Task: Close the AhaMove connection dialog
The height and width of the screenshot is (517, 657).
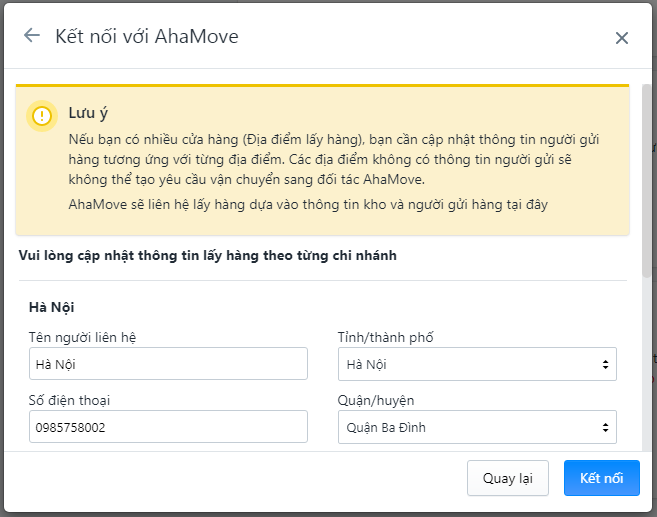Action: point(621,38)
